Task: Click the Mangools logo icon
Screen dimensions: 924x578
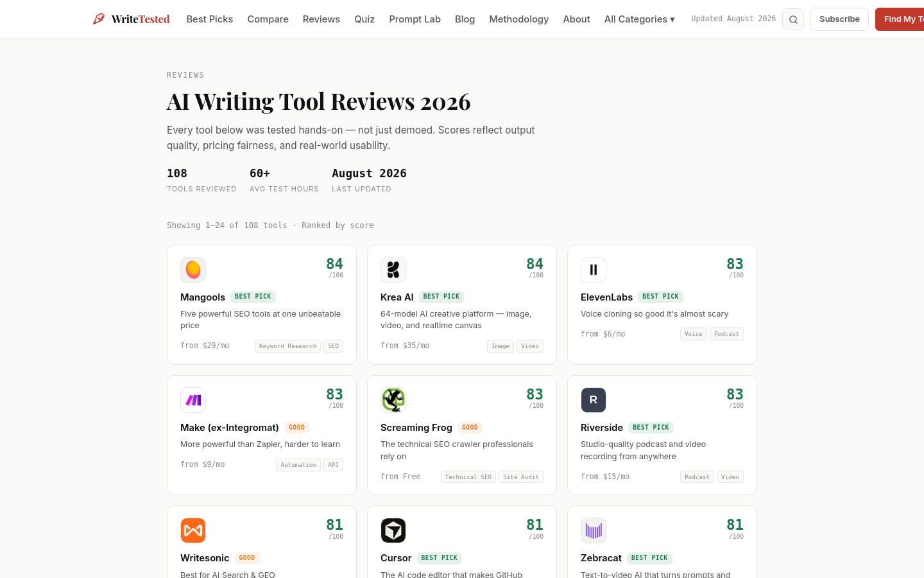Action: coord(193,270)
